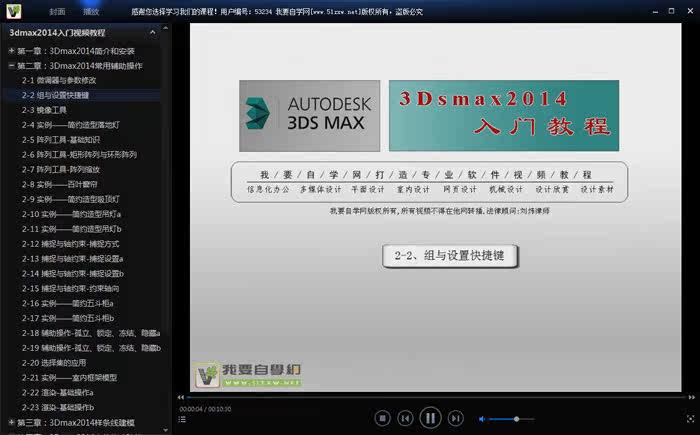This screenshot has width=700, height=435.
Task: Collapse 第二章：3Dmax2014常用辅助操作 chapter
Action: 12,66
